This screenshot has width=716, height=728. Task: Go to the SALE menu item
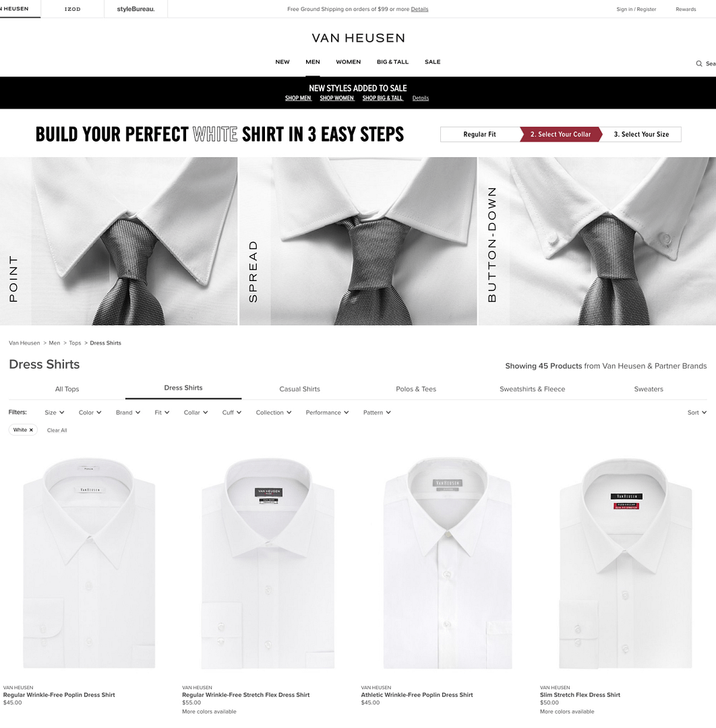point(432,62)
